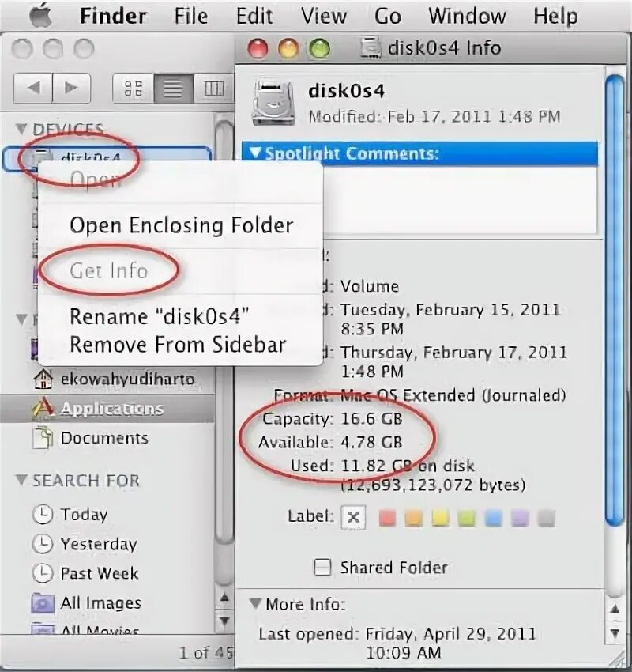Viewport: 632px width, 672px height.
Task: Click the Today clock icon
Action: pyautogui.click(x=43, y=515)
